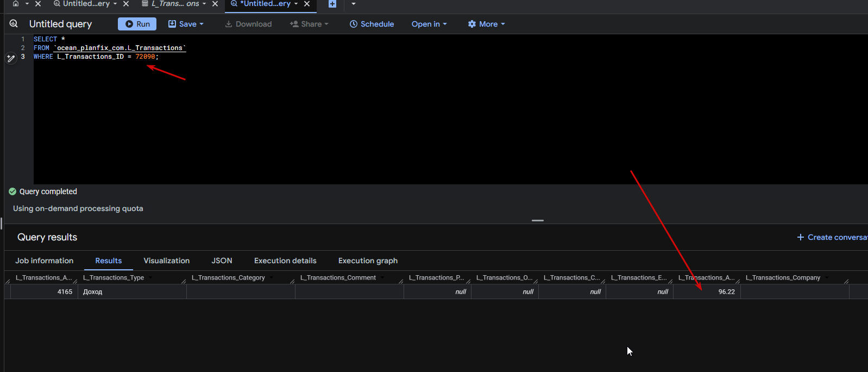
Task: Grab the horizontal panel splitter handle
Action: 538,220
